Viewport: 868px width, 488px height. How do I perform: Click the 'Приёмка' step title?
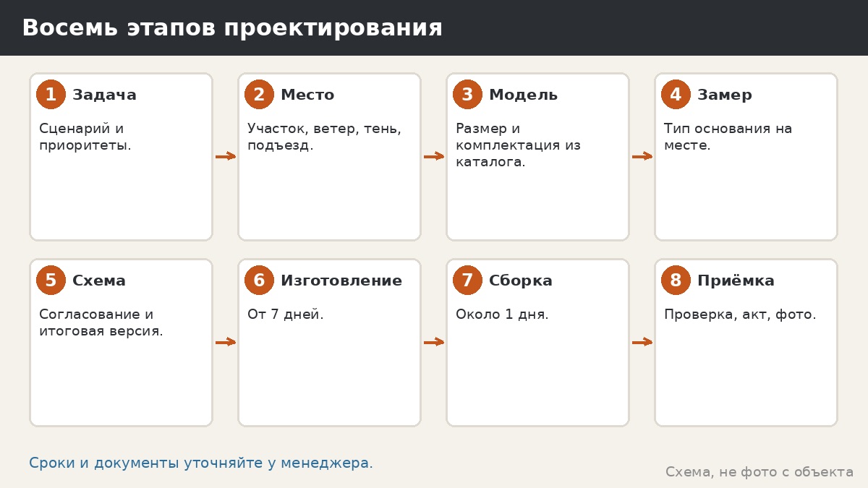click(736, 281)
